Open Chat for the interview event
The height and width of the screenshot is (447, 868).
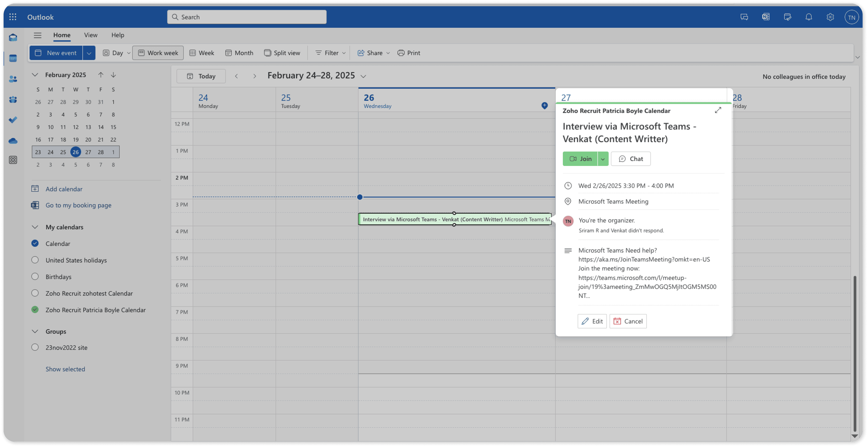point(630,159)
